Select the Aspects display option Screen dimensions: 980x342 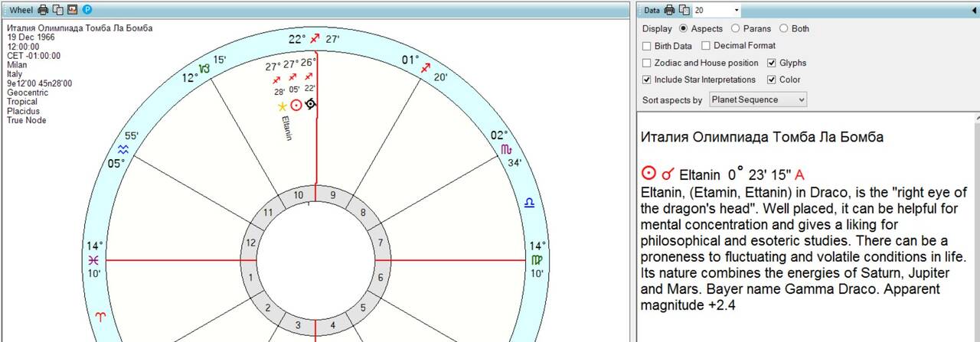(684, 28)
